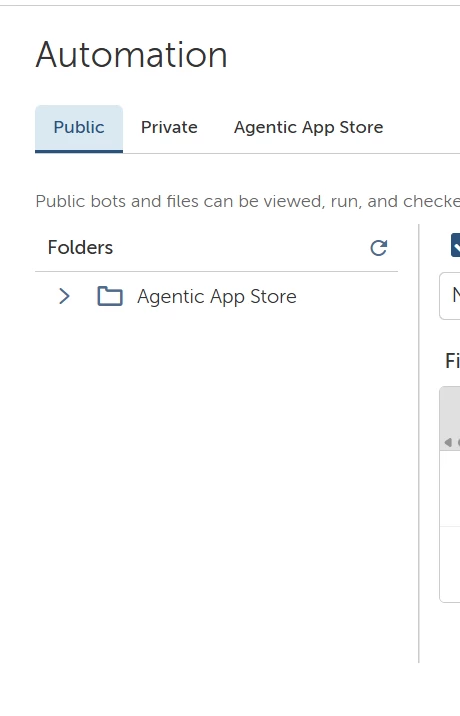This screenshot has height=716, width=460.
Task: Click the partially visible Fi heading
Action: tap(452, 361)
